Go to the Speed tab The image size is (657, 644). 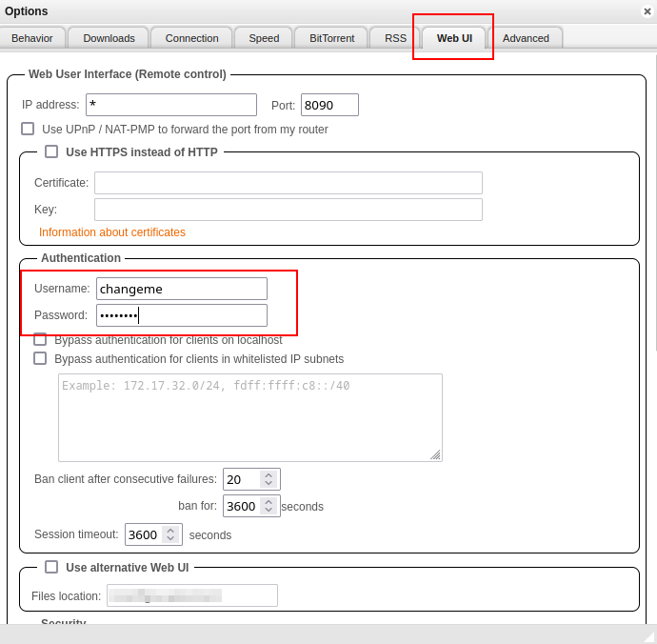(x=264, y=38)
